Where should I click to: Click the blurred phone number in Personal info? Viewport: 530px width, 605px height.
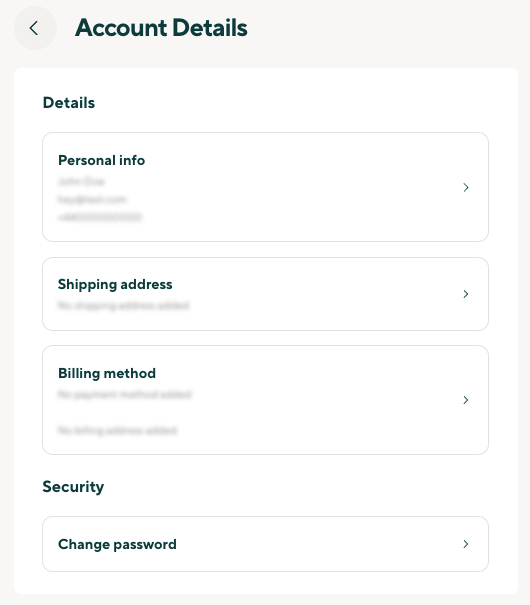tap(100, 217)
